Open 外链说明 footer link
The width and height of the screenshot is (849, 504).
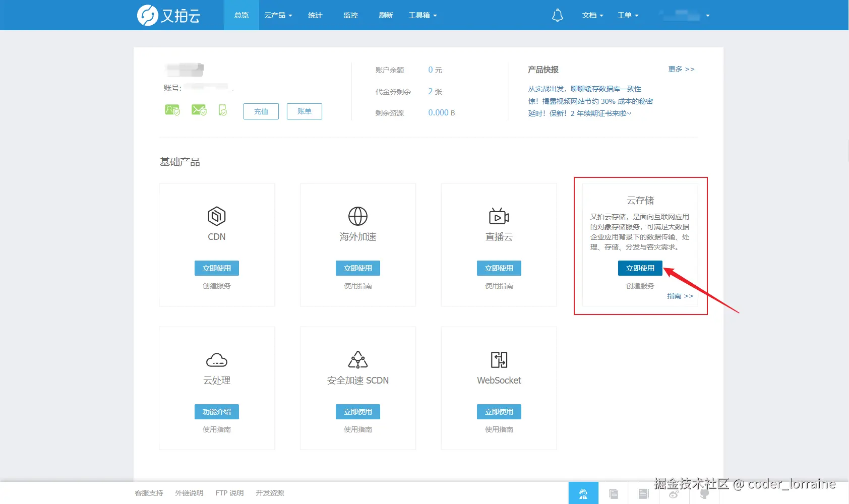point(190,493)
